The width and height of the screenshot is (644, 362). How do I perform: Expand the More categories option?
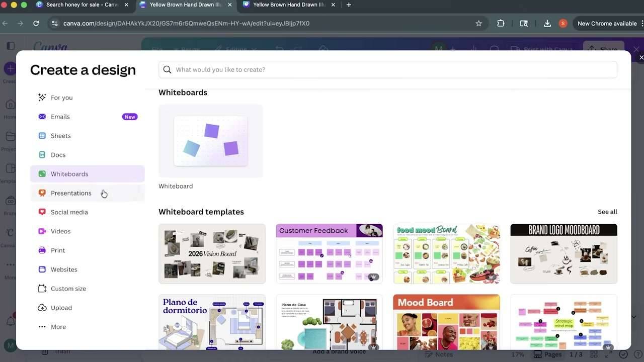point(87,327)
